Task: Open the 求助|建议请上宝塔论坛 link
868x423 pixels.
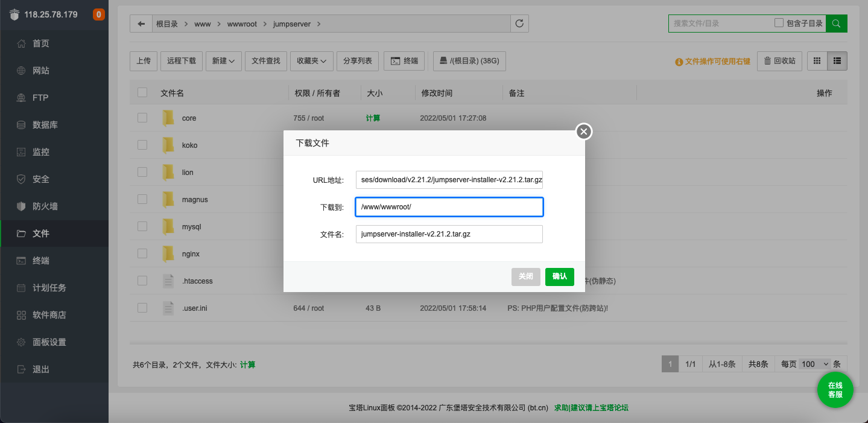Action: pos(591,408)
